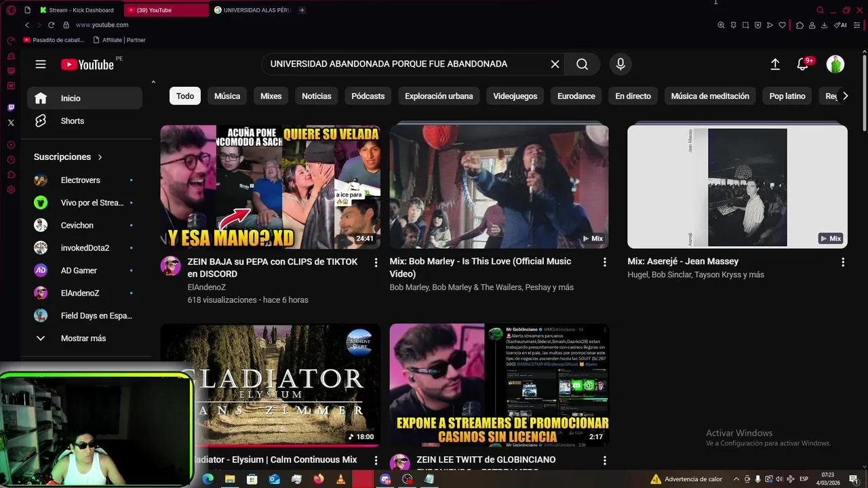Open the Create upload icon
868x488 pixels.
pos(775,64)
